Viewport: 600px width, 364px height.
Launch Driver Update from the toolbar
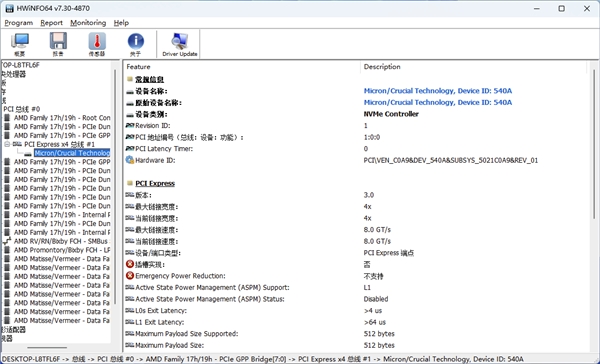[180, 44]
